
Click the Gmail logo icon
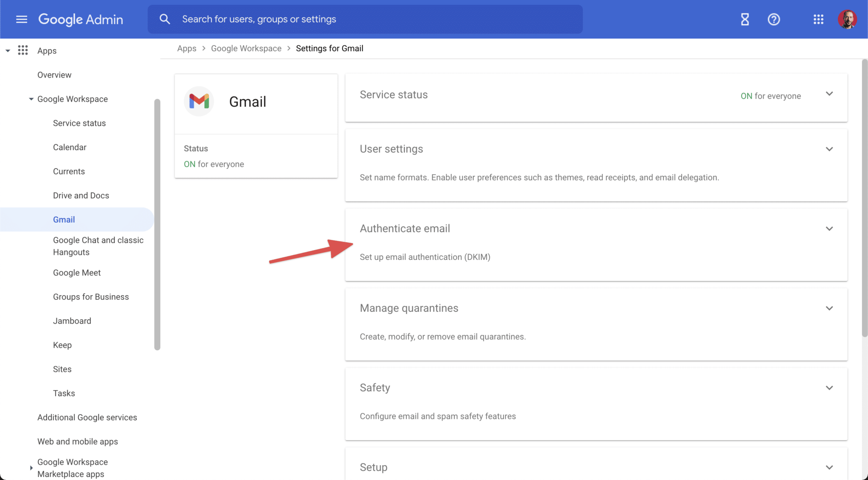click(x=199, y=101)
